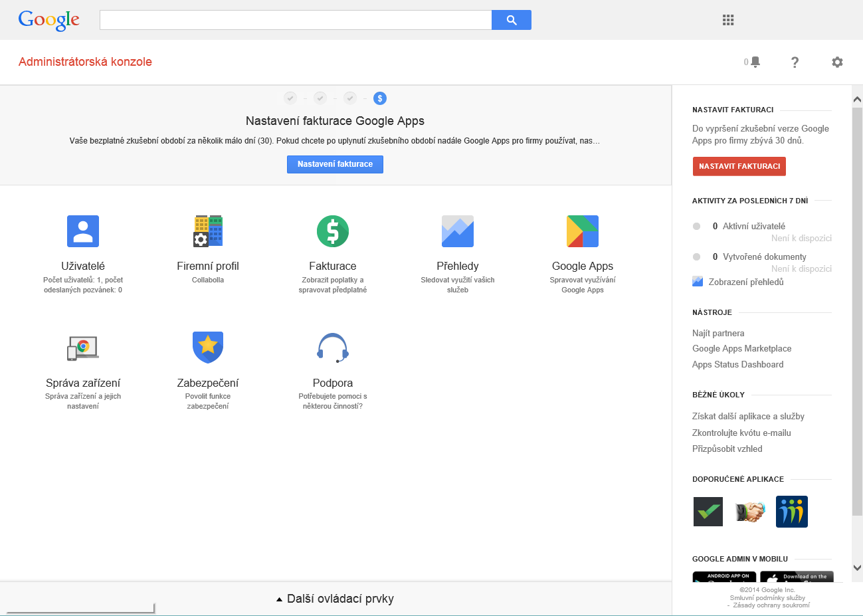The image size is (863, 616).
Task: Click Získat další aplikace a služby
Action: click(748, 416)
